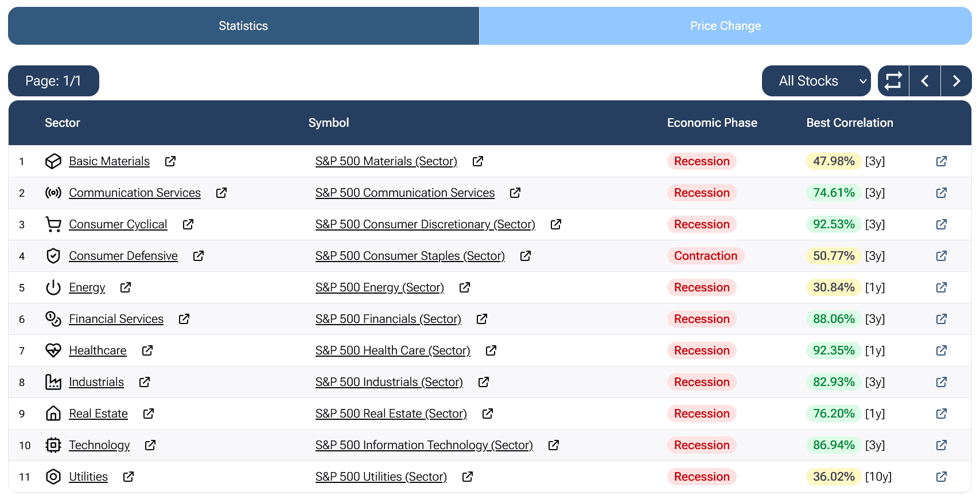Go to the next page arrow

956,81
